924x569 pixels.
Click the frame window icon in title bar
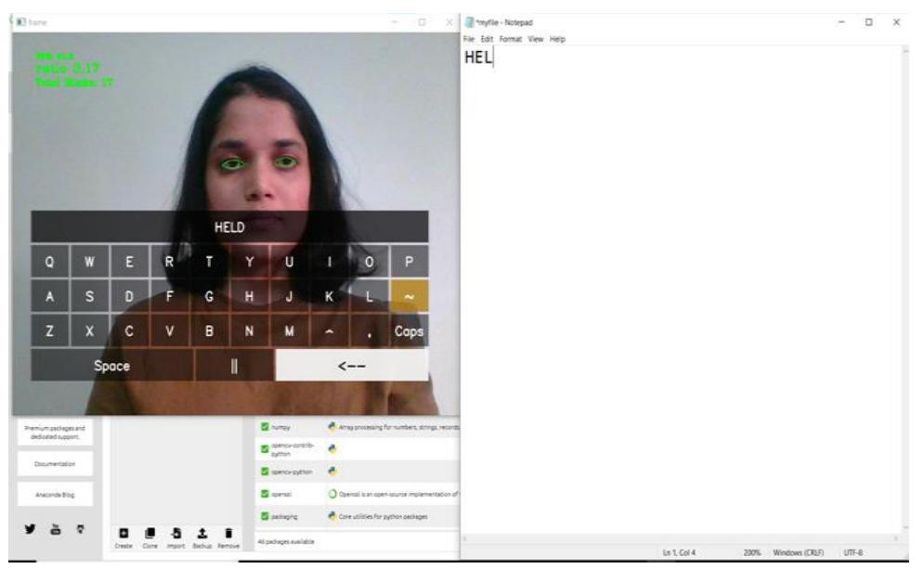click(20, 21)
